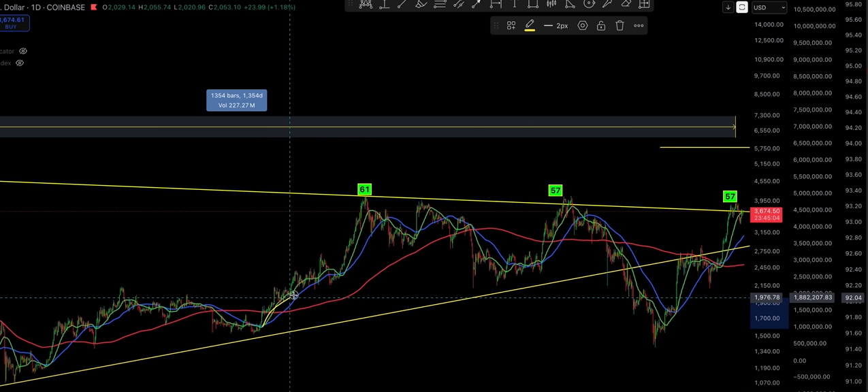The image size is (868, 392).
Task: Click the 1,882,207.83 volume scale label
Action: (x=813, y=297)
